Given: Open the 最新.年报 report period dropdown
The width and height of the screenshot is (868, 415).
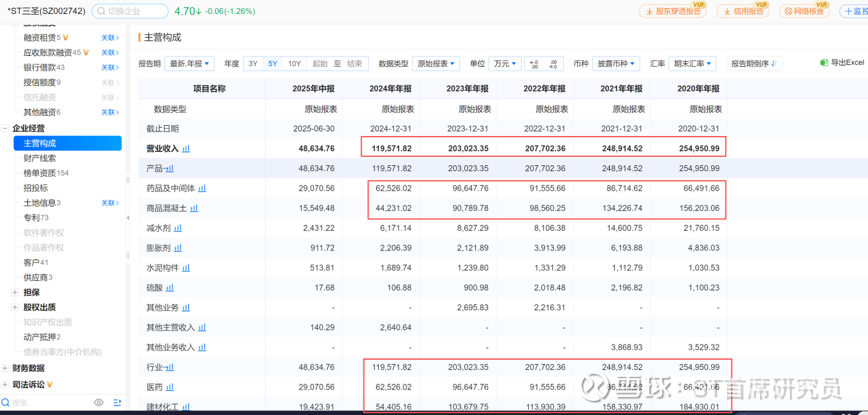Looking at the screenshot, I should (189, 64).
